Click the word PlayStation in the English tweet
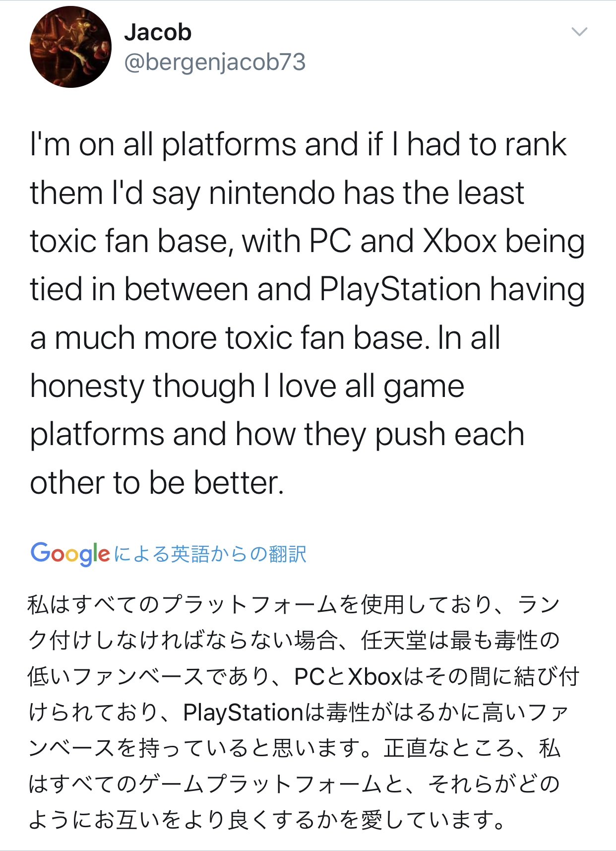Screen dimensions: 616x851 coord(400,290)
